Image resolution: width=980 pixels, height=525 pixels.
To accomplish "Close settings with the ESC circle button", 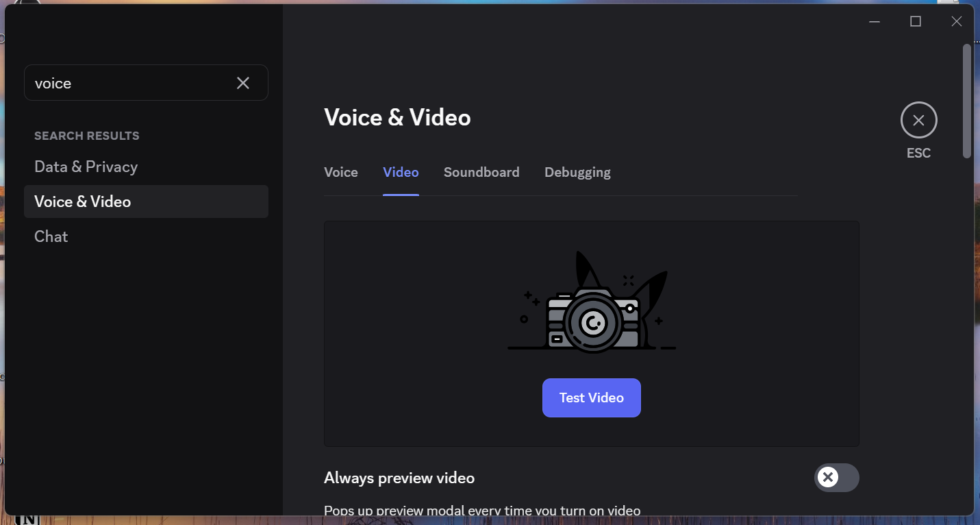I will [918, 121].
